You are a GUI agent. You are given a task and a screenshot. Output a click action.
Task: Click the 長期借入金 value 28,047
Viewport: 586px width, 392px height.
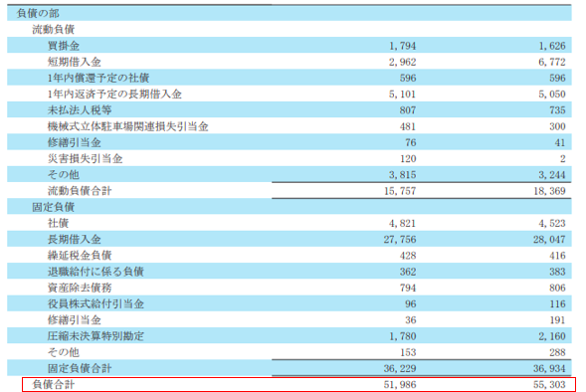[x=549, y=240]
